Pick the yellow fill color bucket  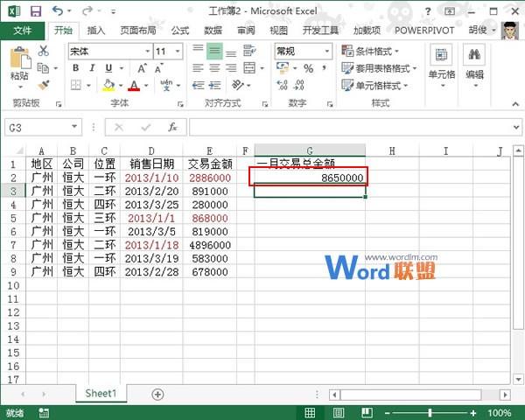(x=108, y=85)
